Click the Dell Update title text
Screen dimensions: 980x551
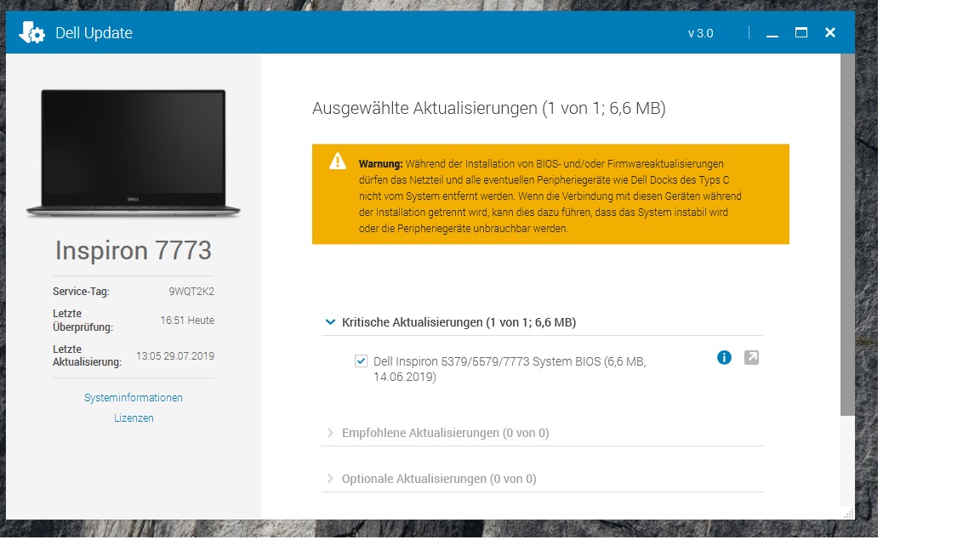click(x=94, y=33)
